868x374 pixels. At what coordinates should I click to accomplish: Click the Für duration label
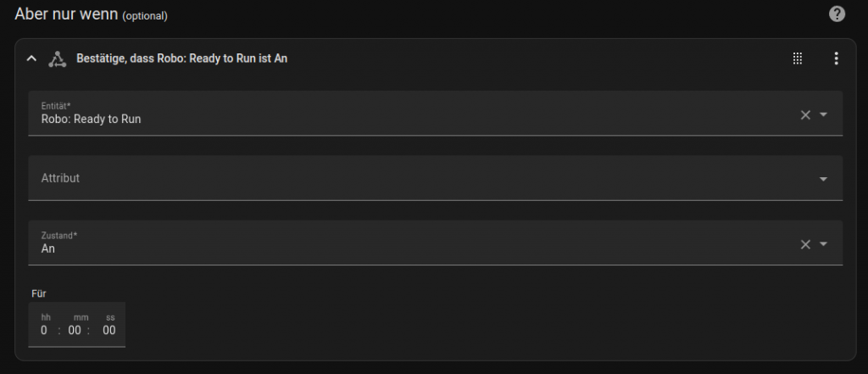coord(38,293)
